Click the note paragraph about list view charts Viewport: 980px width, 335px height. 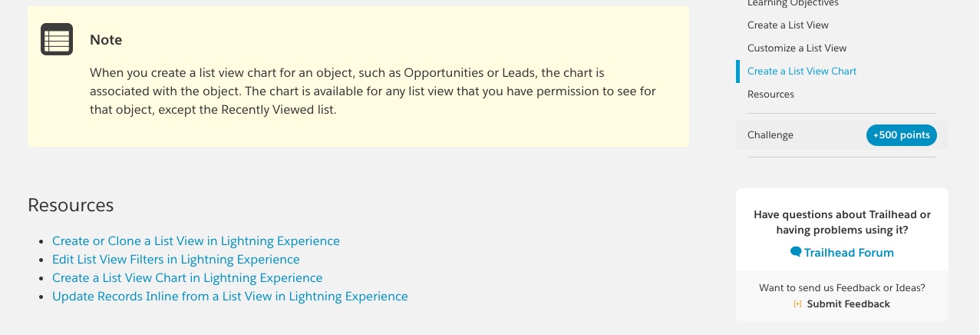coord(372,91)
